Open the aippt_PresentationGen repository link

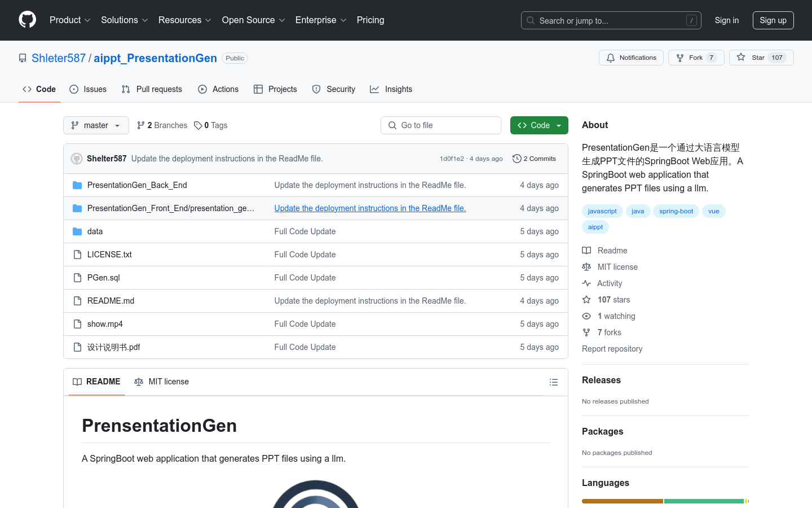[155, 58]
